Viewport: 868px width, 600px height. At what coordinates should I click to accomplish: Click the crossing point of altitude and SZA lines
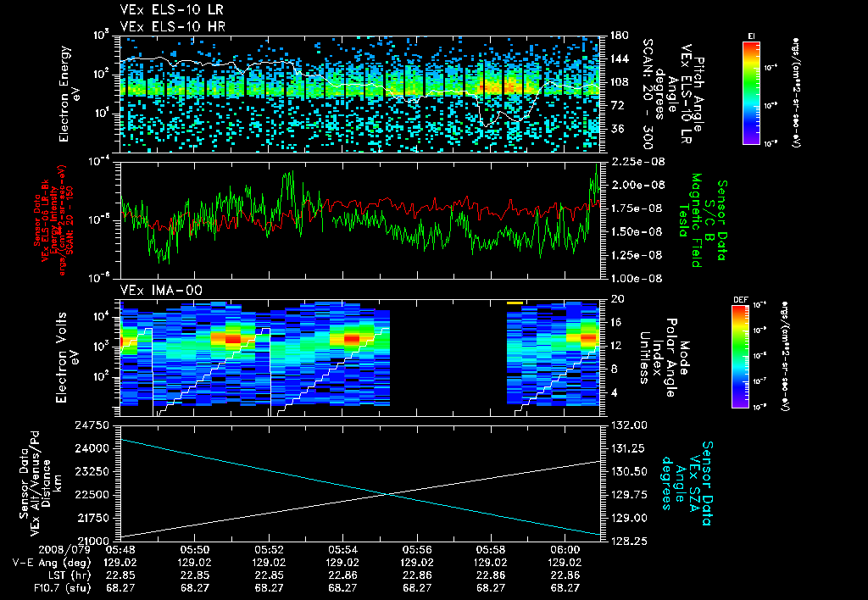pos(387,495)
